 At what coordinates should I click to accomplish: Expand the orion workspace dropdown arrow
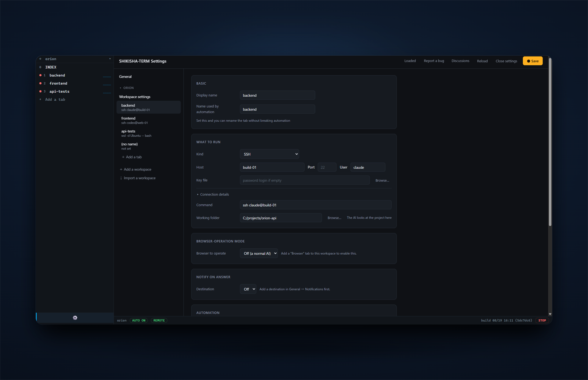point(110,59)
